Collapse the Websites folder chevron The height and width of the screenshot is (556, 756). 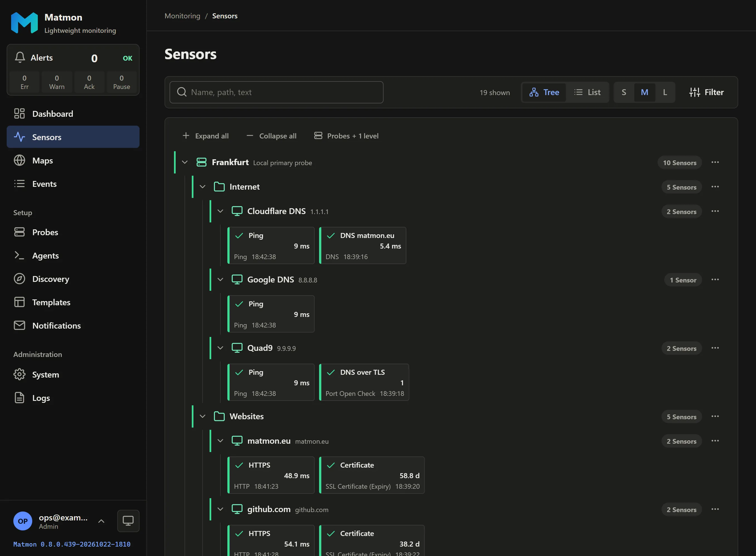(x=203, y=416)
